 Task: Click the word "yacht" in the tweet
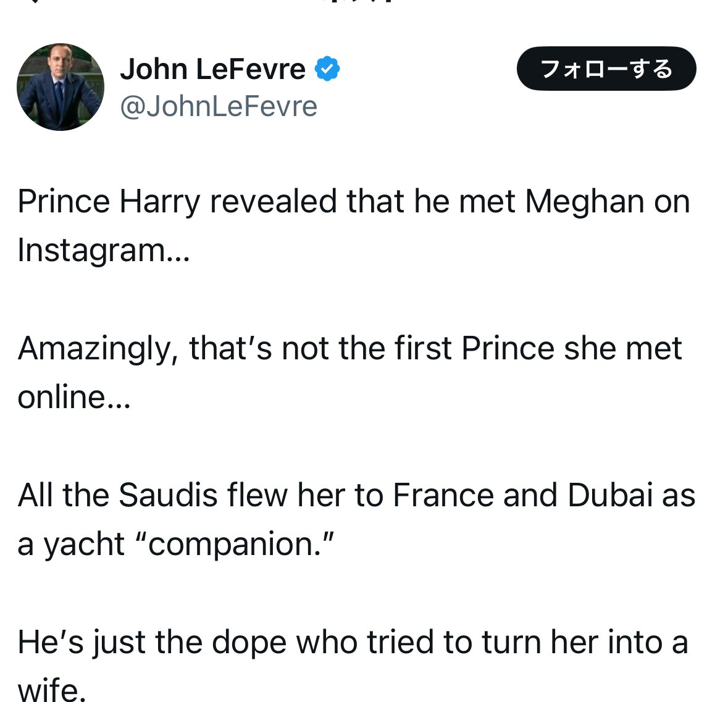coord(84,544)
